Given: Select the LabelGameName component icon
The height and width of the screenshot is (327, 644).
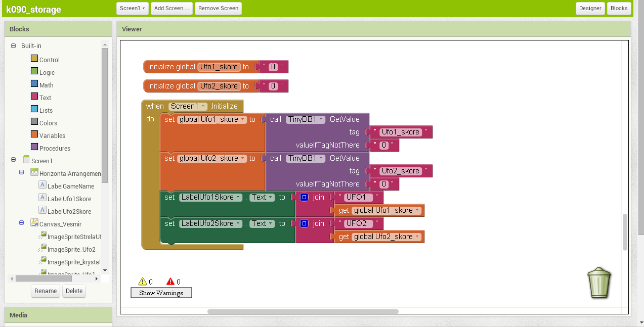Looking at the screenshot, I should coord(42,185).
